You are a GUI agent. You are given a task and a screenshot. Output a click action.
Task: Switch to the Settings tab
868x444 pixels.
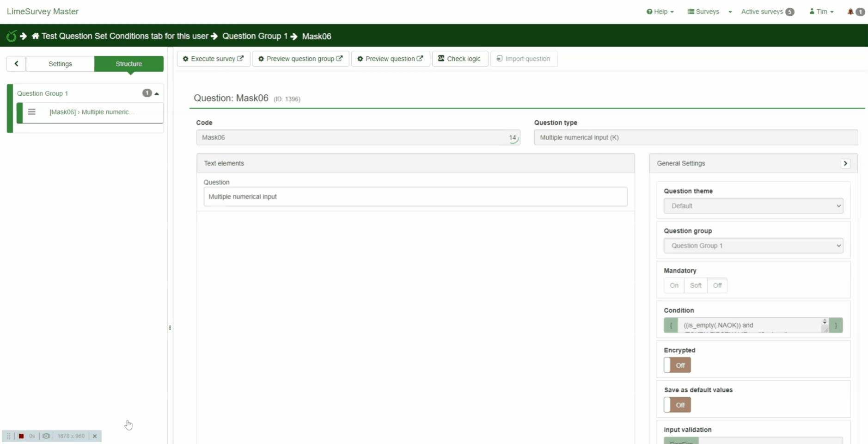60,64
